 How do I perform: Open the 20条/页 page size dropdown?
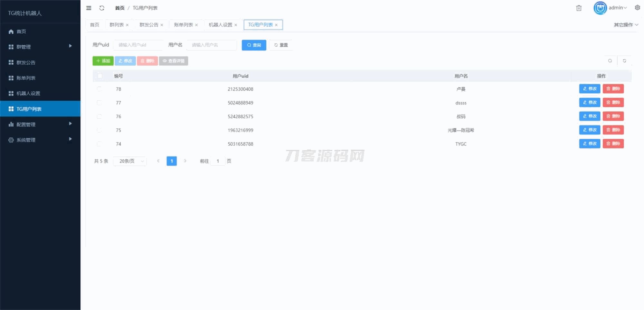(x=130, y=161)
